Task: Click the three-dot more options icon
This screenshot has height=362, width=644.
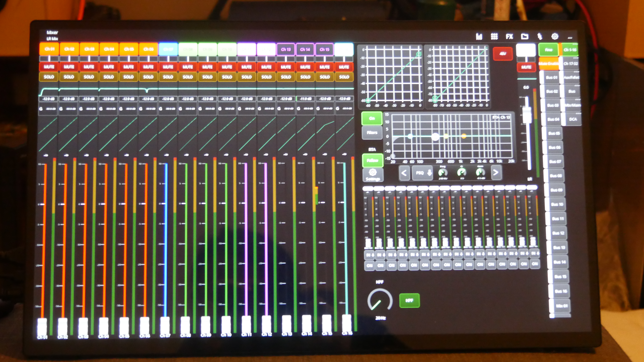Action: point(571,37)
